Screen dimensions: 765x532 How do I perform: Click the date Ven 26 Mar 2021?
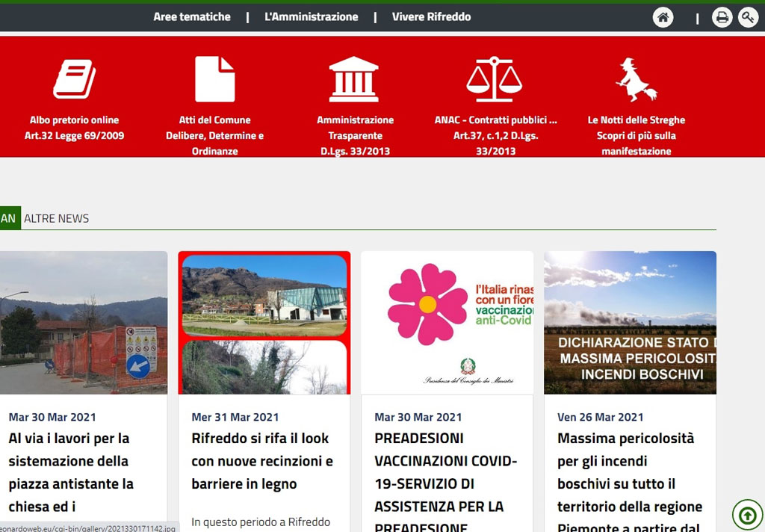click(601, 417)
